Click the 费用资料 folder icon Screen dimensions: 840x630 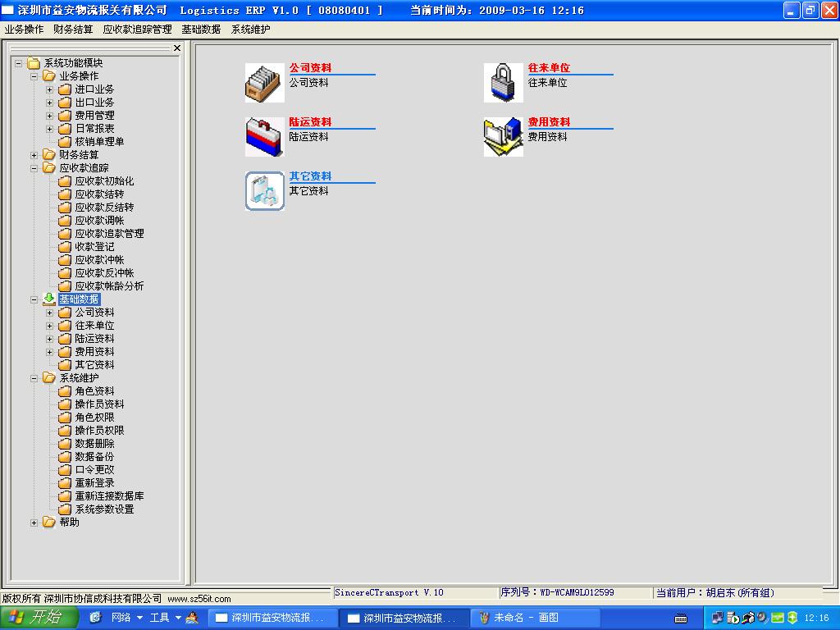click(503, 137)
